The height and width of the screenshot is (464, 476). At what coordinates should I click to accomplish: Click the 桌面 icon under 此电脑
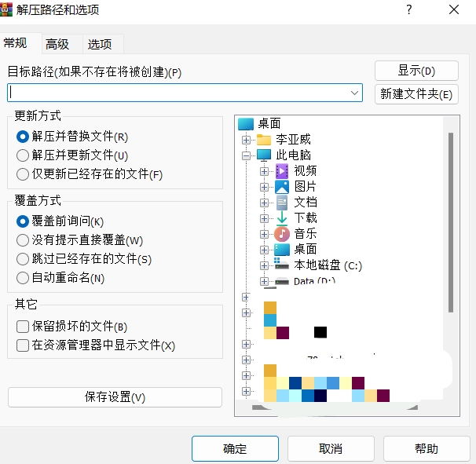(x=282, y=250)
